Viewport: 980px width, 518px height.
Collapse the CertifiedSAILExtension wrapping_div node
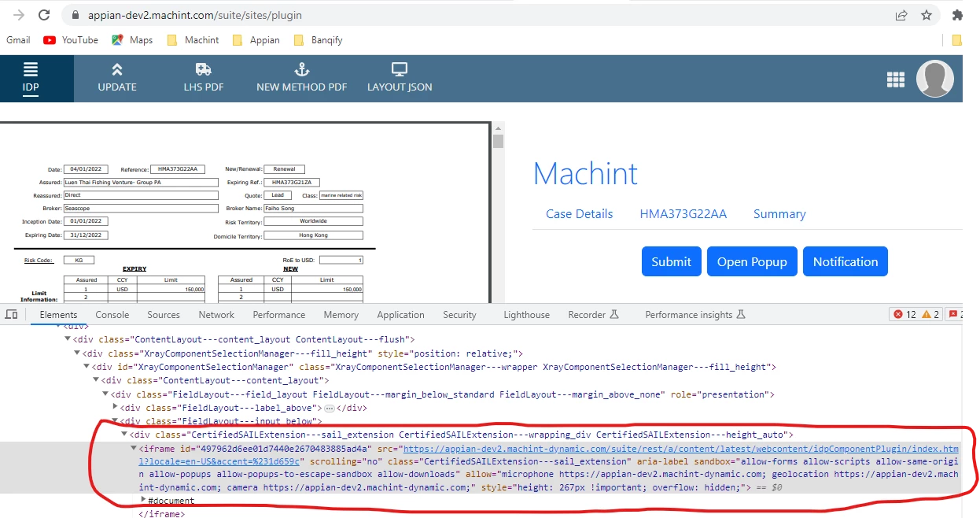click(x=124, y=435)
